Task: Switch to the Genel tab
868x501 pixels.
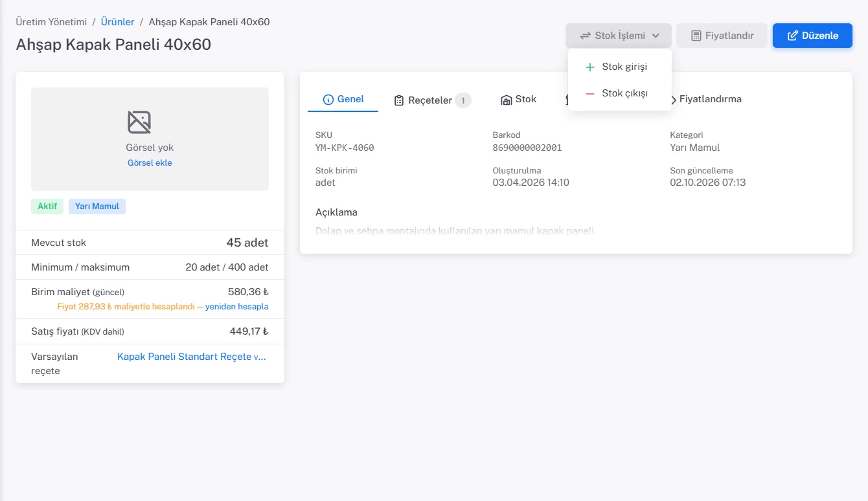Action: (x=343, y=99)
